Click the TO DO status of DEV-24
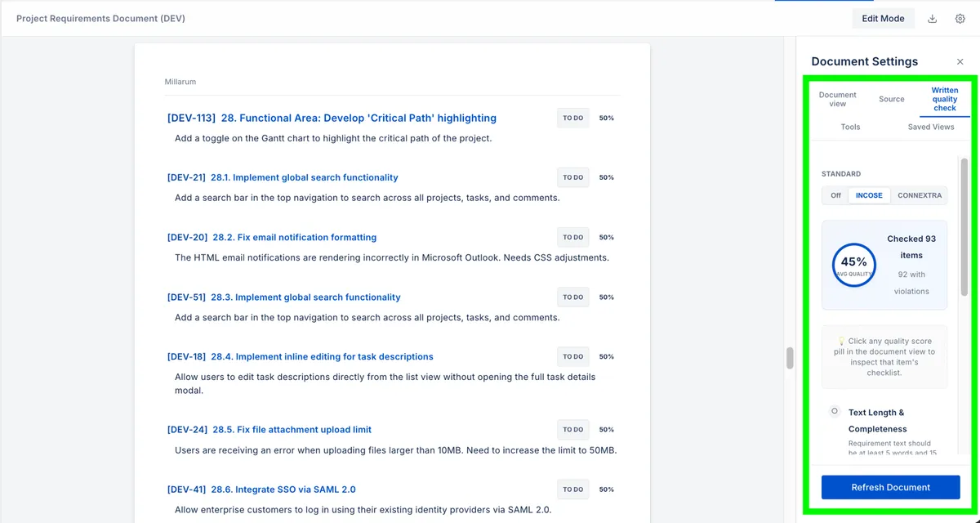This screenshot has width=980, height=523. click(573, 430)
